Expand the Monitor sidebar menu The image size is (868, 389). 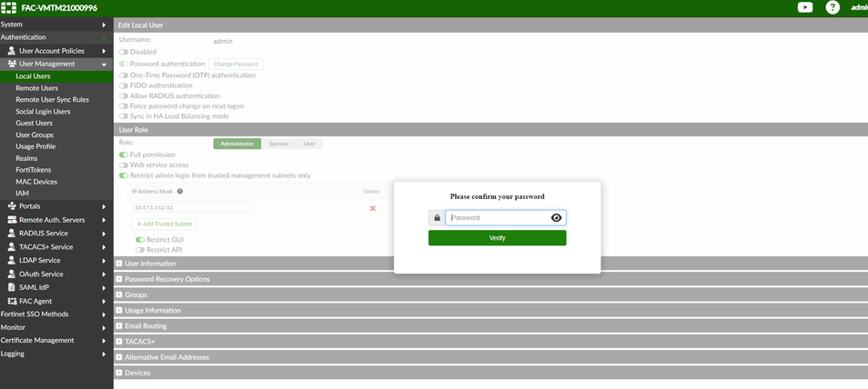56,327
